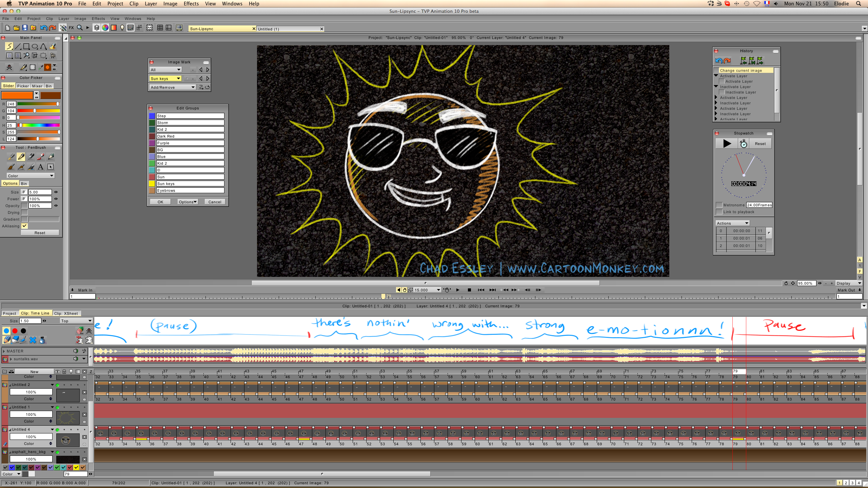Select the rectangle shape tool

tap(26, 46)
